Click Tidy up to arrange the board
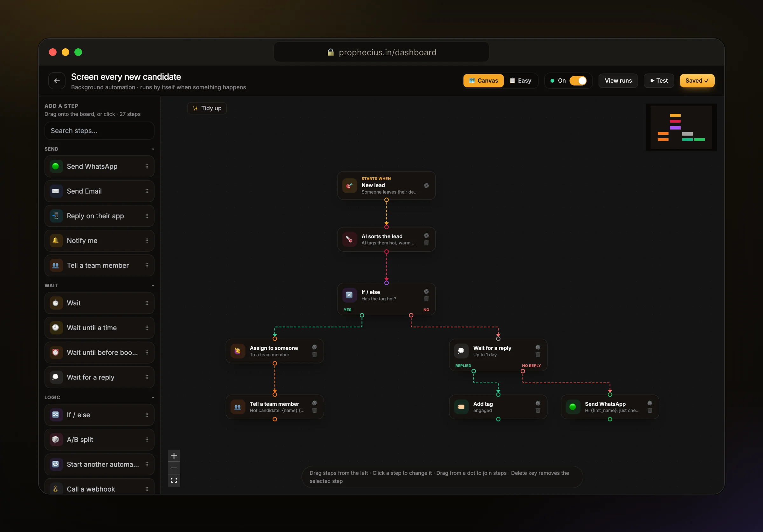 click(x=207, y=108)
